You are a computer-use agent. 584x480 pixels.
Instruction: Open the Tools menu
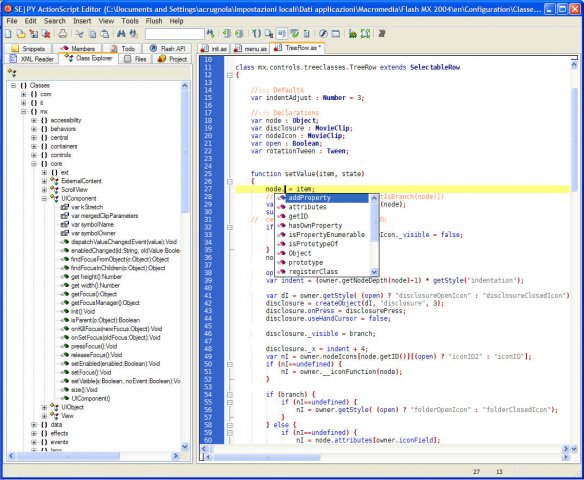[x=130, y=21]
